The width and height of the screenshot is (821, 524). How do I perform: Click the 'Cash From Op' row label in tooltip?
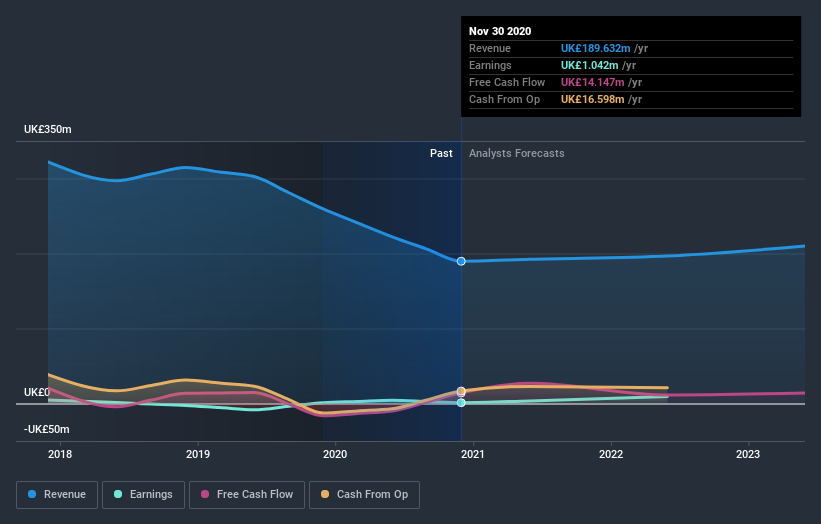point(504,99)
